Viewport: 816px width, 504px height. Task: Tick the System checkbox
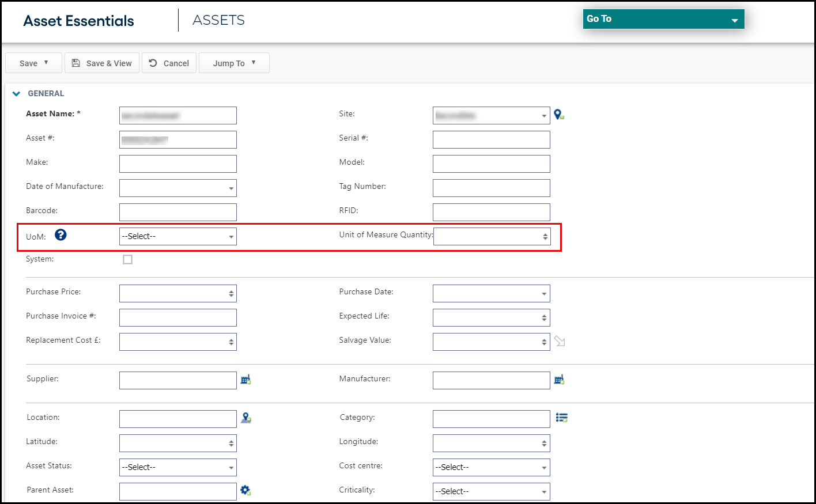pyautogui.click(x=127, y=260)
